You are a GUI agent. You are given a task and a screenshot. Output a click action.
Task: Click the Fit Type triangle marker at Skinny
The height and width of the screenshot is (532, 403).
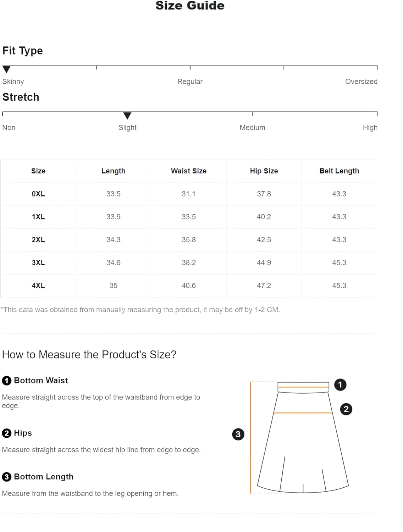coord(6,69)
